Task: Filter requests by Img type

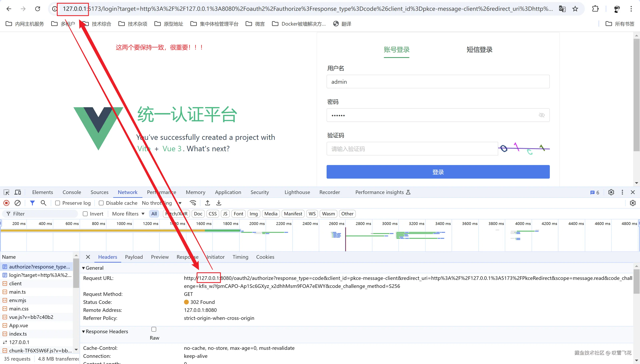Action: click(253, 214)
